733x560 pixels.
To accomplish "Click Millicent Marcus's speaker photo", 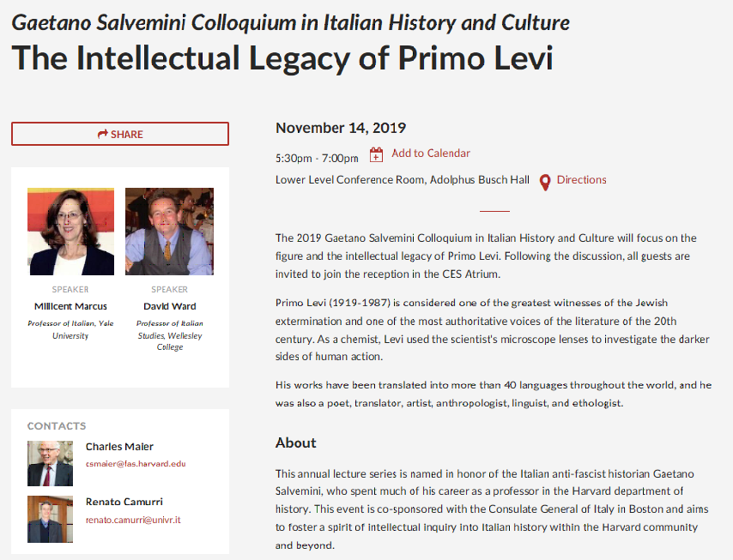I will coord(71,232).
